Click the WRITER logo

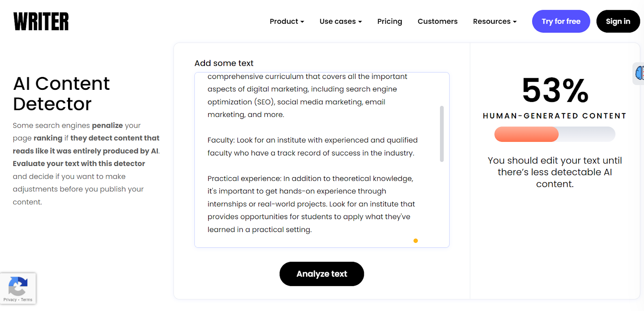coord(41,22)
